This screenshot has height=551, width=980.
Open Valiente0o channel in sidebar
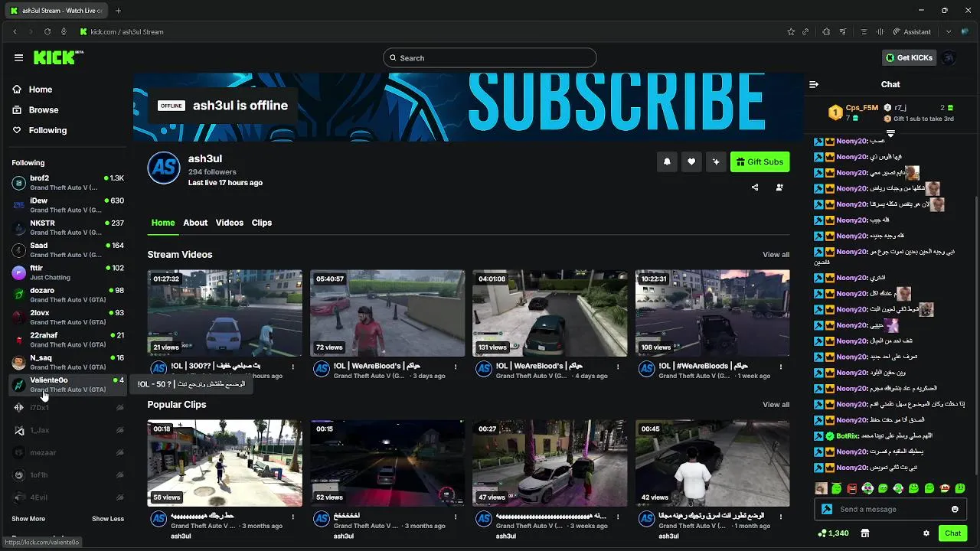click(x=67, y=384)
